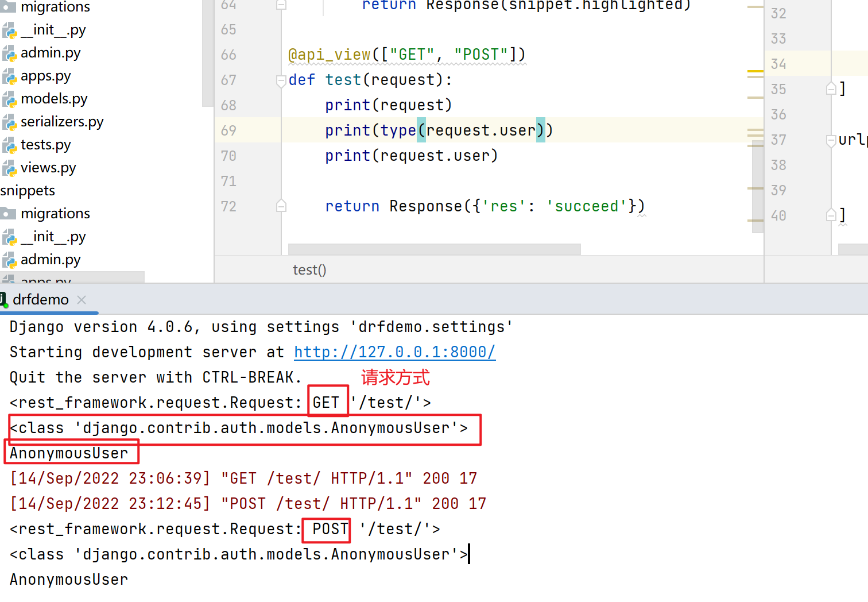Image resolution: width=868 pixels, height=602 pixels.
Task: Click the migrations folder icon under snippets
Action: coord(8,214)
